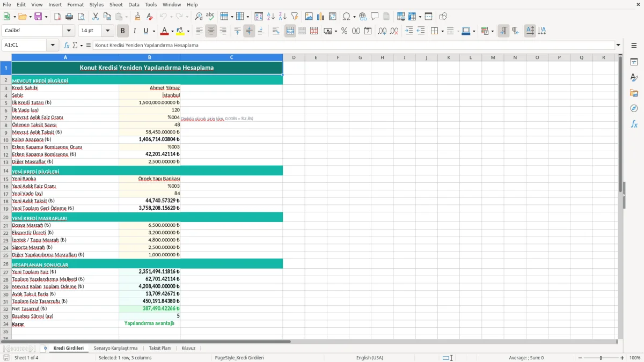Toggle Wrap Text
The height and width of the screenshot is (362, 644).
tap(276, 31)
